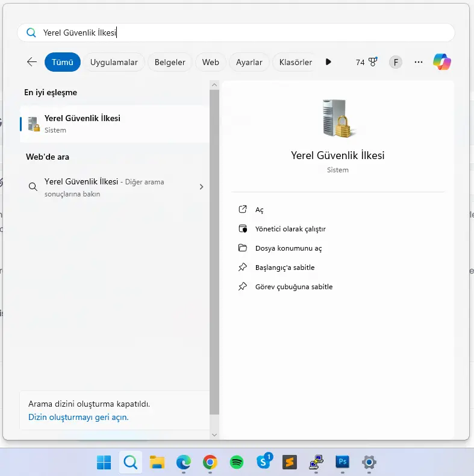The image size is (474, 476).
Task: Open Settings gear from taskbar
Action: 369,462
